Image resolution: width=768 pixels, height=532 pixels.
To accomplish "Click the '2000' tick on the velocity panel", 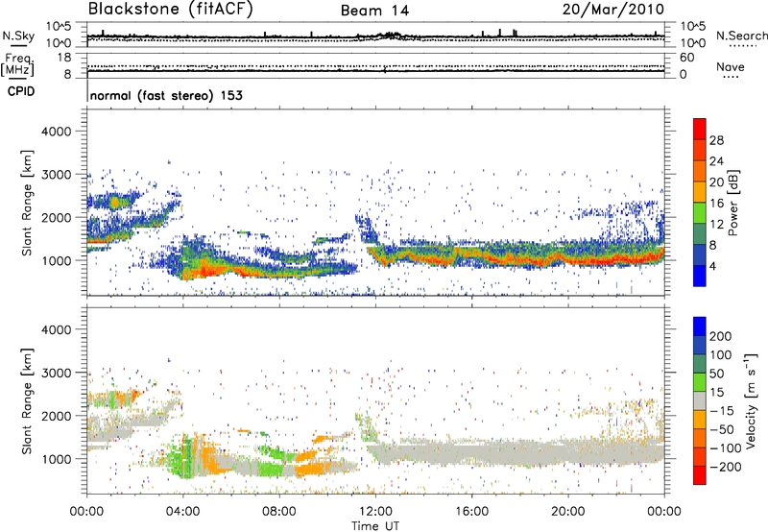I will point(56,416).
